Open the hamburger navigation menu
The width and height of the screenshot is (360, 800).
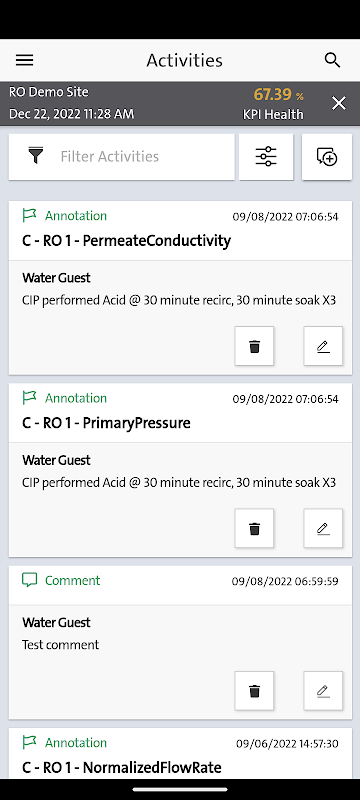(24, 60)
